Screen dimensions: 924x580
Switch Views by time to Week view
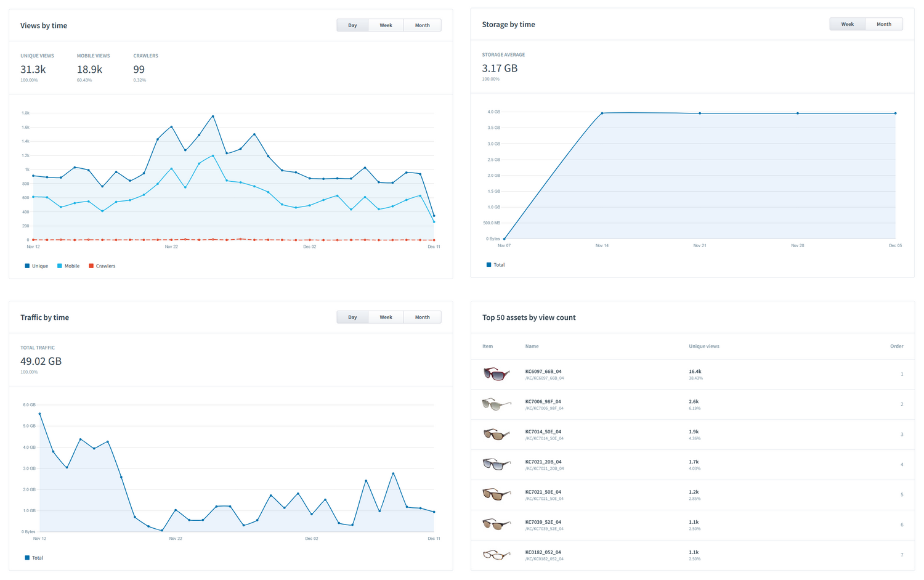[x=386, y=25]
